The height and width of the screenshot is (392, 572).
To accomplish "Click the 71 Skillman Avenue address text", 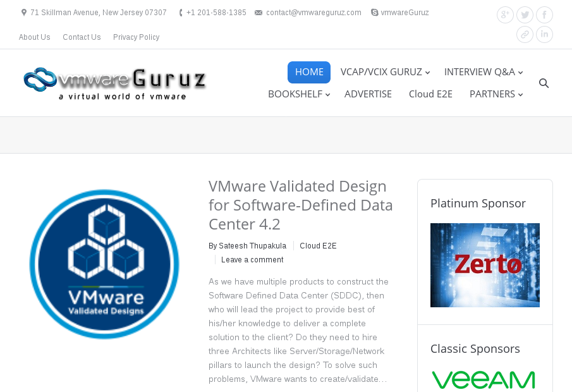I will [x=99, y=13].
